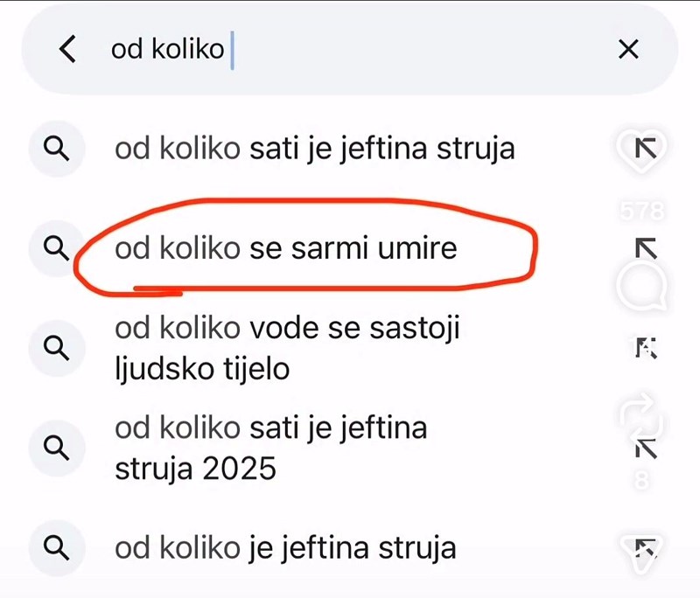Click magnifier icon beside first suggestion
Screen dimensions: 700x598
coord(57,149)
